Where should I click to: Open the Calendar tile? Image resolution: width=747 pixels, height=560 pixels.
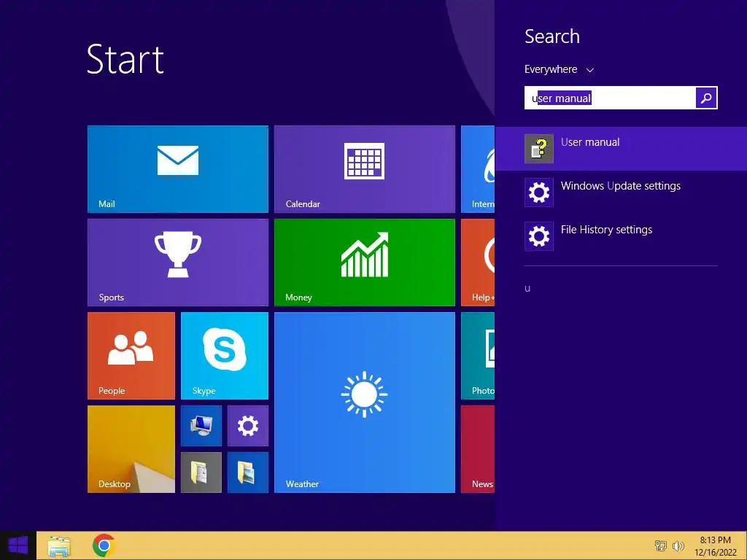pos(365,169)
